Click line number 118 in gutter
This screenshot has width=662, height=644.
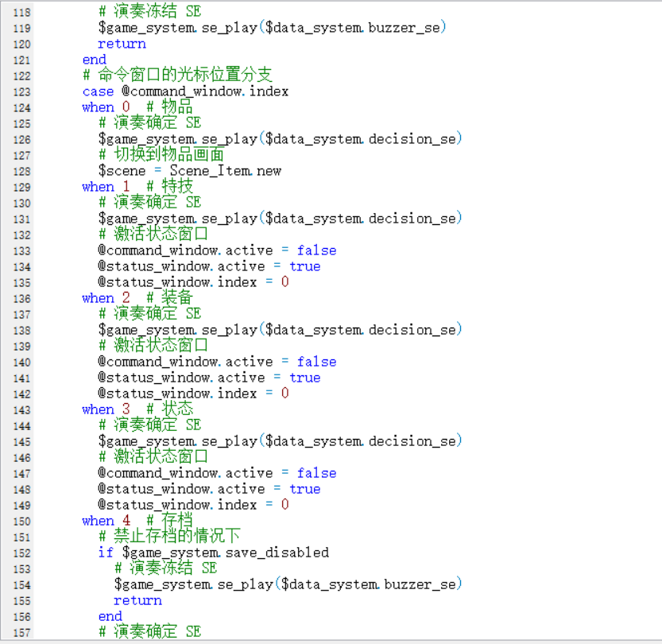click(x=21, y=12)
